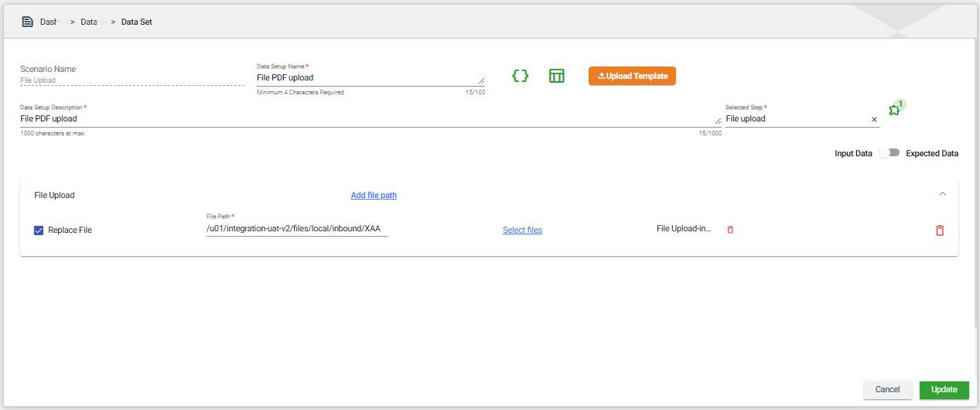Click the document icon in the breadcrumb

pyautogui.click(x=28, y=22)
